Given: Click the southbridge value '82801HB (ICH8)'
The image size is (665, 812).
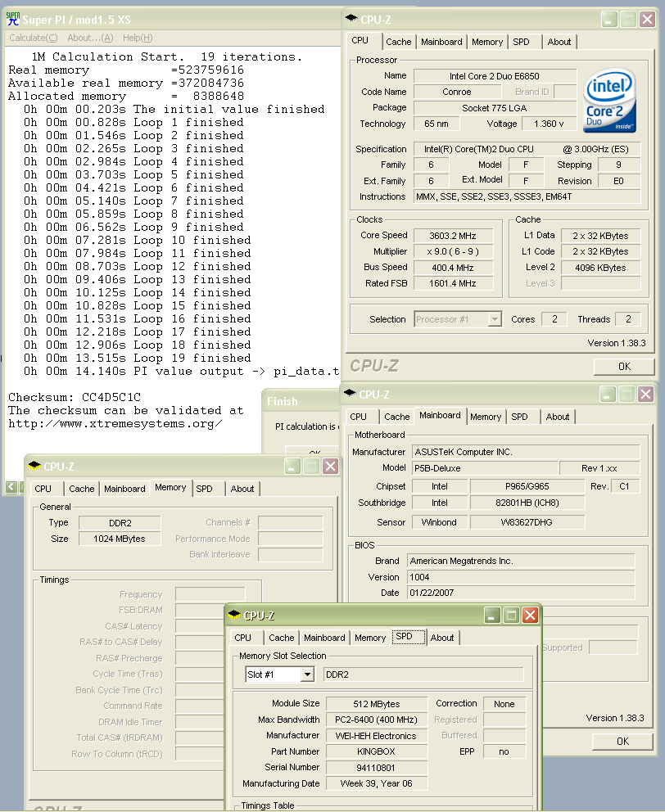Looking at the screenshot, I should pyautogui.click(x=527, y=503).
